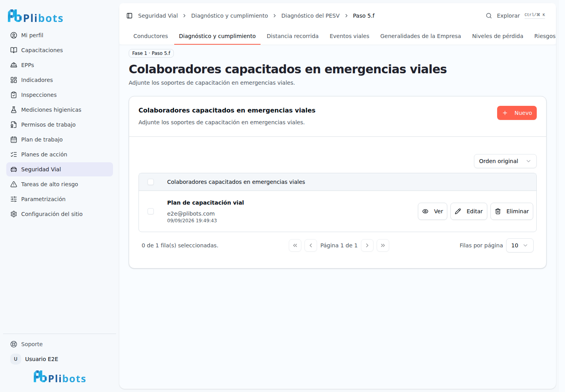The image size is (565, 392).
Task: Open the Distancia recorrida tab
Action: point(293,36)
